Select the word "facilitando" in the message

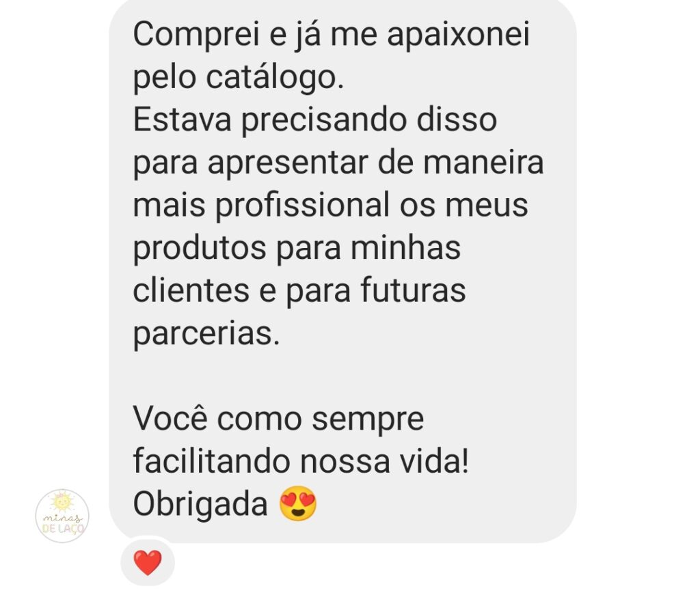pos(212,460)
